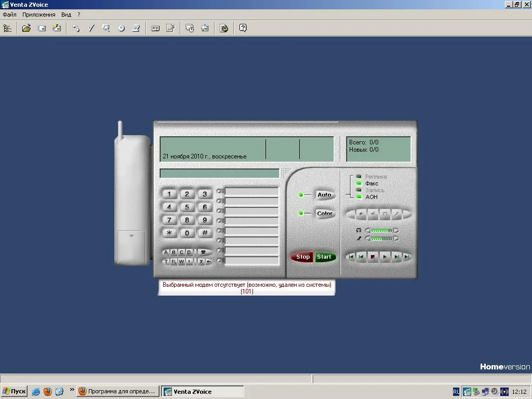Screen dimensions: 532x399
Task: Click the checkmark toolbar icon
Action: [x=91, y=28]
